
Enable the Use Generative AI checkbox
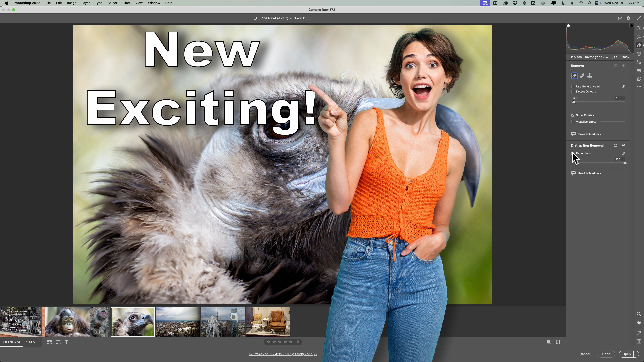[573, 86]
